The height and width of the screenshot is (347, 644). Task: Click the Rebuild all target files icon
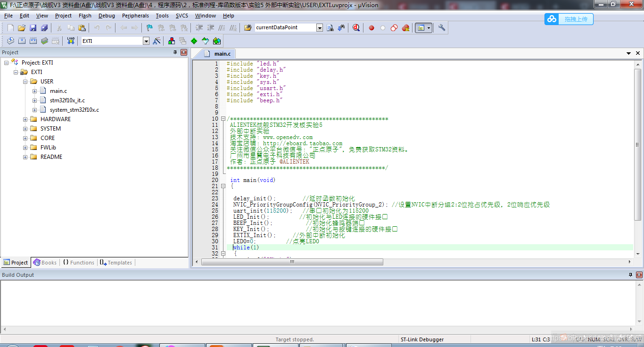point(33,41)
